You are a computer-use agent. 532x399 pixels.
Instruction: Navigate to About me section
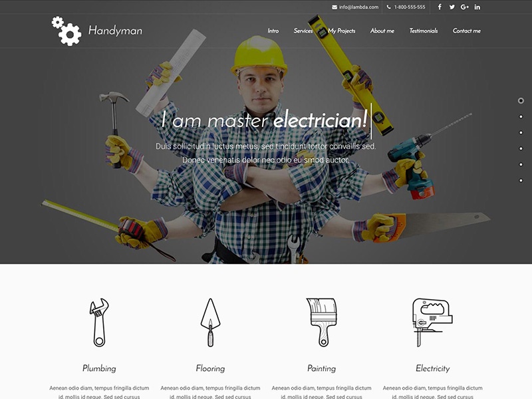coord(382,31)
